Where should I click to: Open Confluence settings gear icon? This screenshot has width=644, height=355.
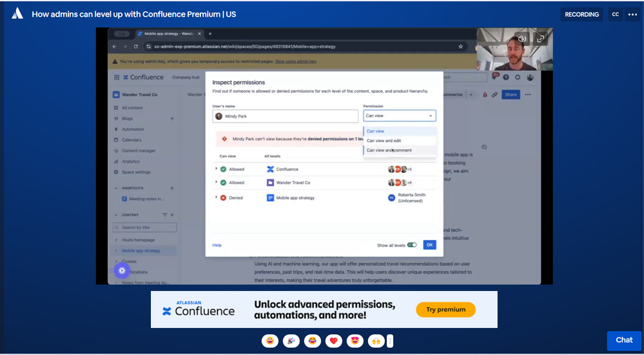tap(518, 77)
